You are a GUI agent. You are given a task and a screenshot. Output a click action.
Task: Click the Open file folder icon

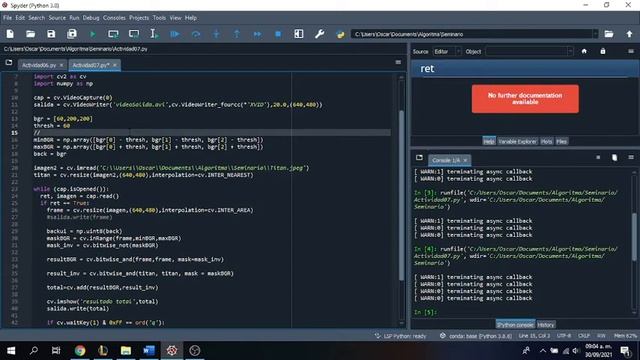pos(31,34)
